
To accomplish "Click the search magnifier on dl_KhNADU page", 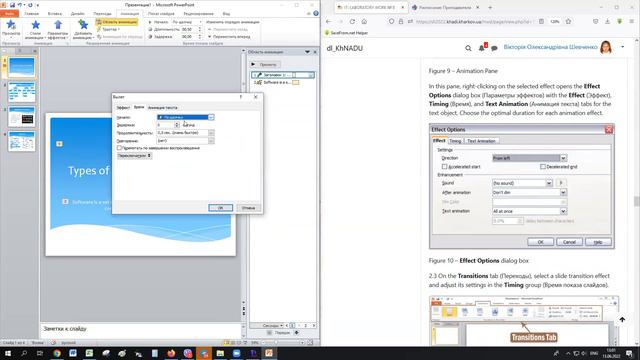I will click(x=468, y=48).
